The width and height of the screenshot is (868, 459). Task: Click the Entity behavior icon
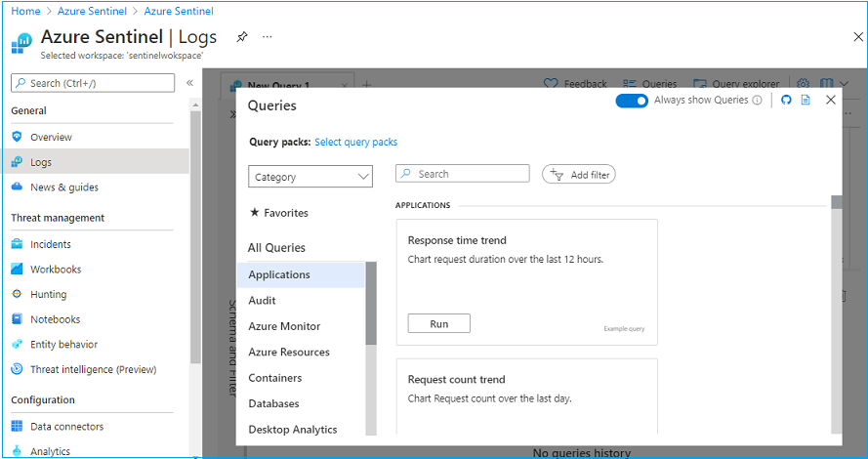tap(18, 344)
